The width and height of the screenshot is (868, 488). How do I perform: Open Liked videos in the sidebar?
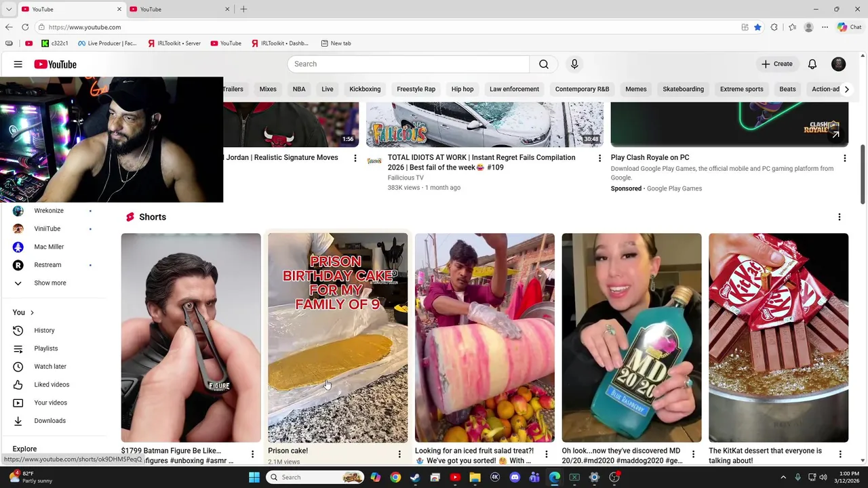click(53, 384)
